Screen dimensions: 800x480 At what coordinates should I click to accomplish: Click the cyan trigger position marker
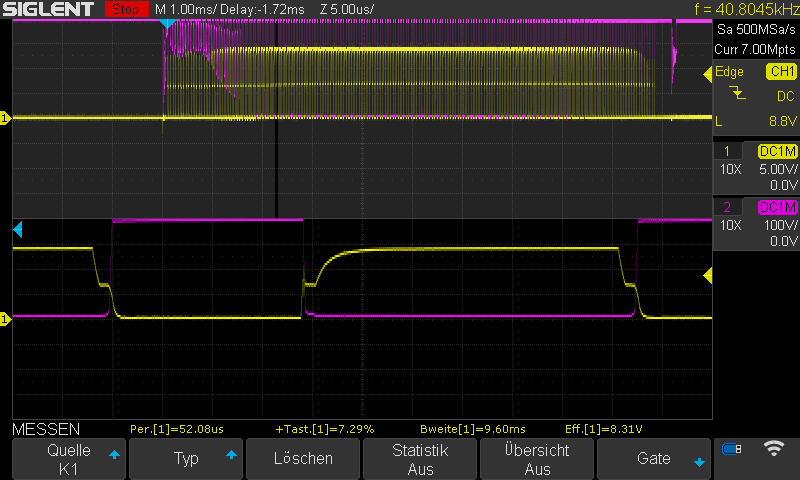(x=167, y=23)
